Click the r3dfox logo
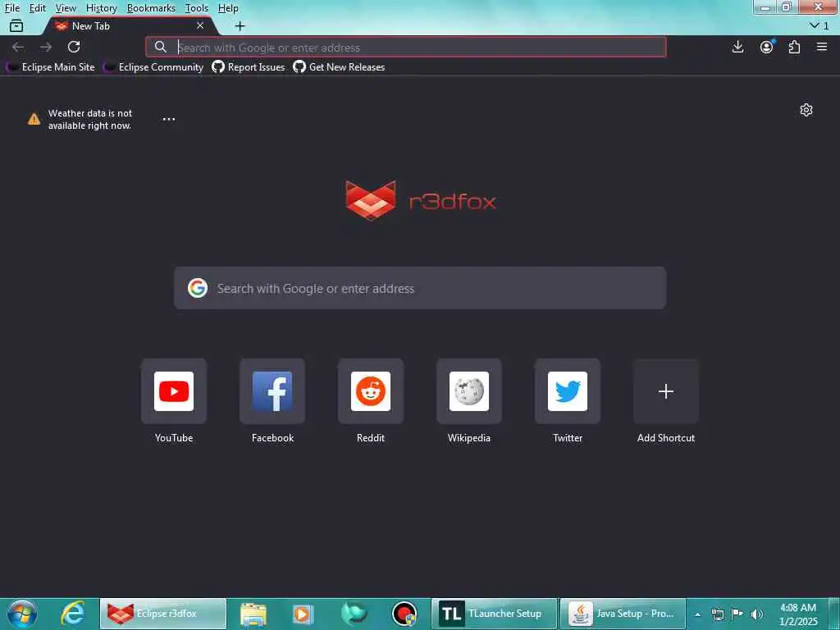 pos(421,201)
